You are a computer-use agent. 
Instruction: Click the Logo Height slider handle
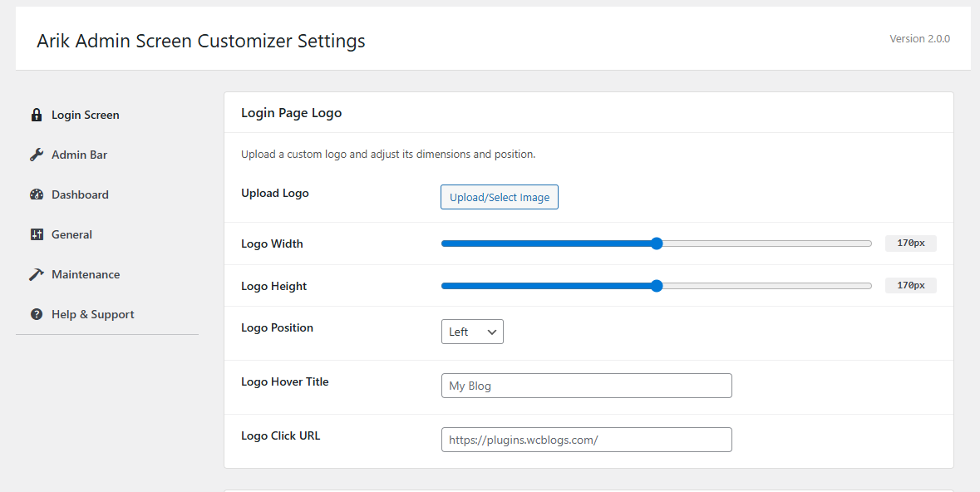[x=657, y=286]
